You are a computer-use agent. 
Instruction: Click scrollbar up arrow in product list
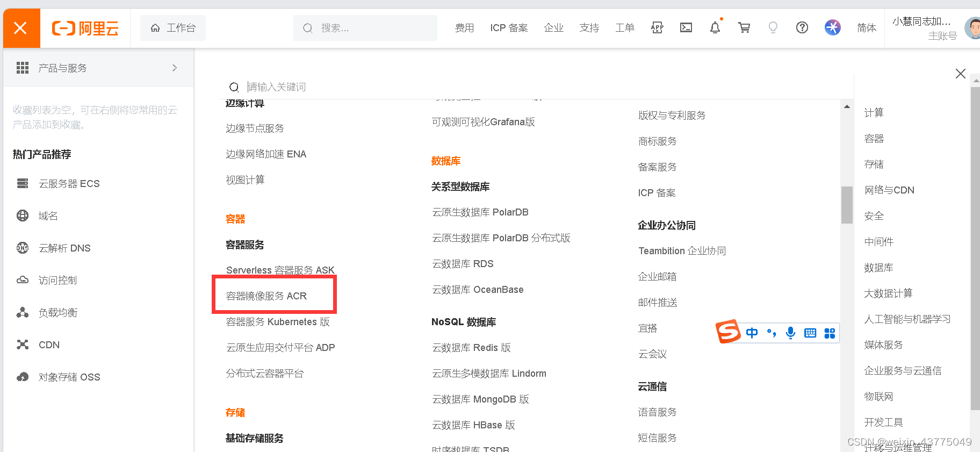[847, 106]
